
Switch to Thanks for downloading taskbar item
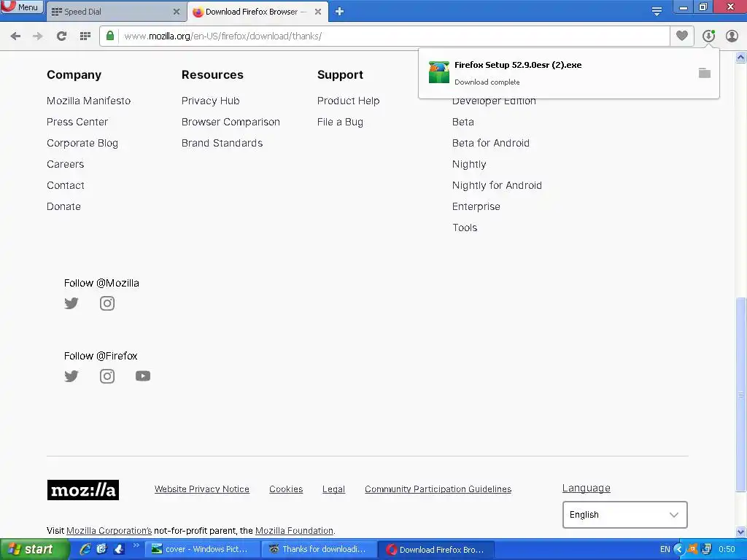320,550
